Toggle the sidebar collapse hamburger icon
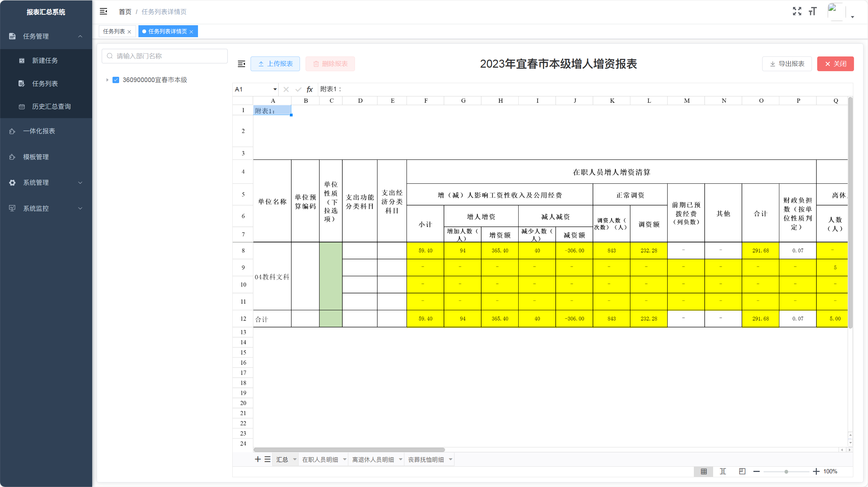Screen dimensions: 868x487 (103, 12)
